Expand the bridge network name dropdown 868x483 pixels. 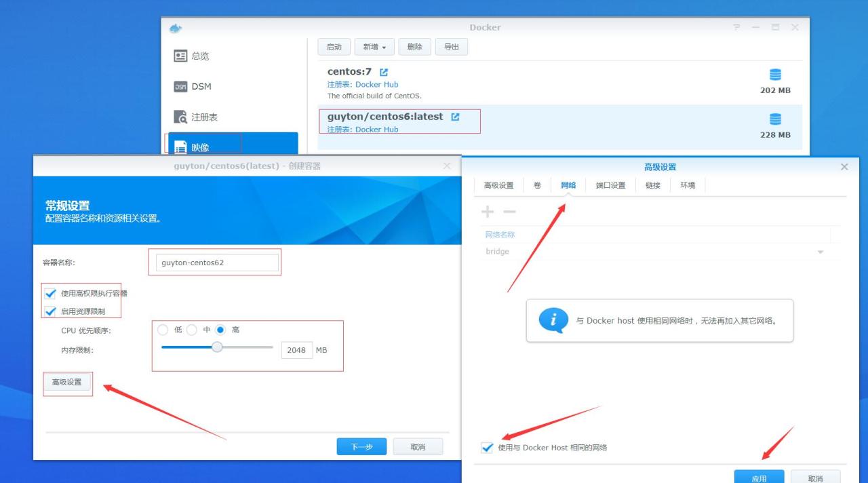[x=820, y=251]
